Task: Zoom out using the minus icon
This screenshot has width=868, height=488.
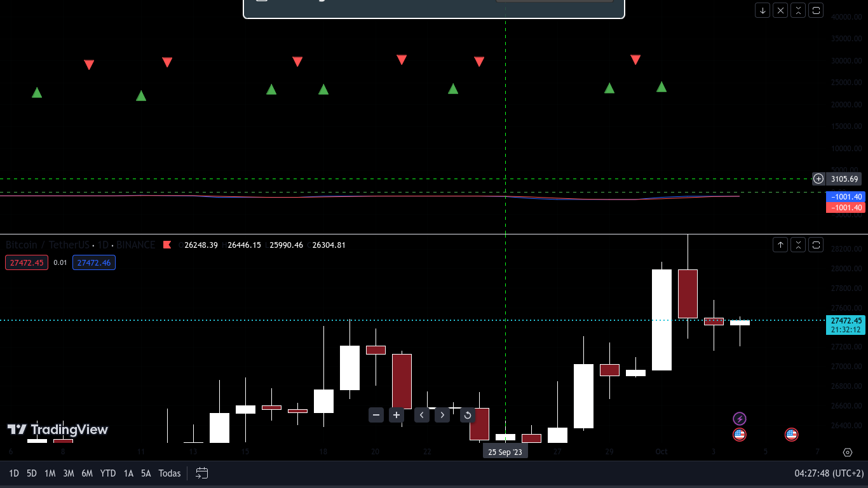Action: click(376, 415)
